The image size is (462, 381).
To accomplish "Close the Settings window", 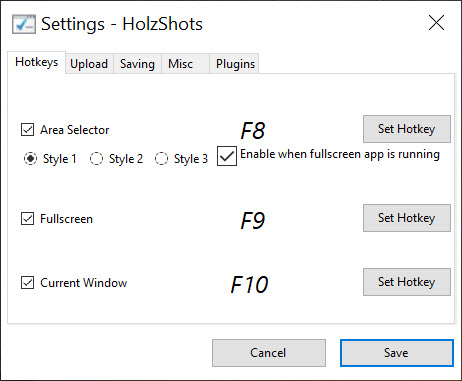I will tap(436, 23).
